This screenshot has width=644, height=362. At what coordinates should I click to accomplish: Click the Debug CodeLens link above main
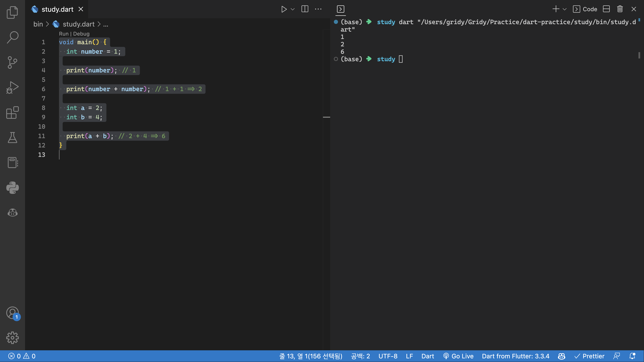click(x=81, y=34)
